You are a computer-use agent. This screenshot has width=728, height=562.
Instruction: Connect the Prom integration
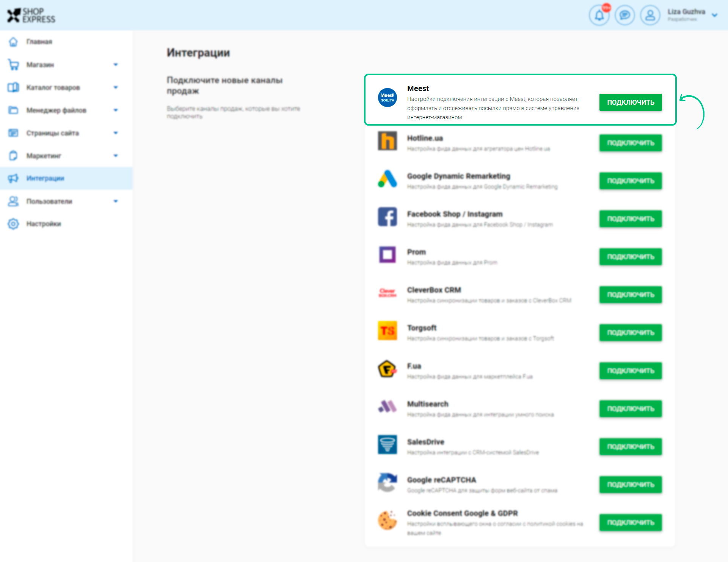pos(631,257)
